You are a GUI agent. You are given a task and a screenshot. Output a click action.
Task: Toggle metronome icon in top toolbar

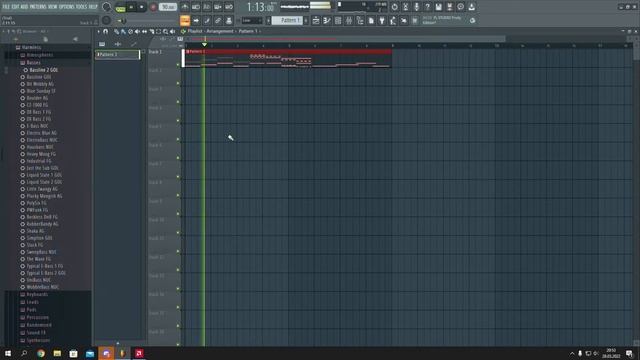184,7
